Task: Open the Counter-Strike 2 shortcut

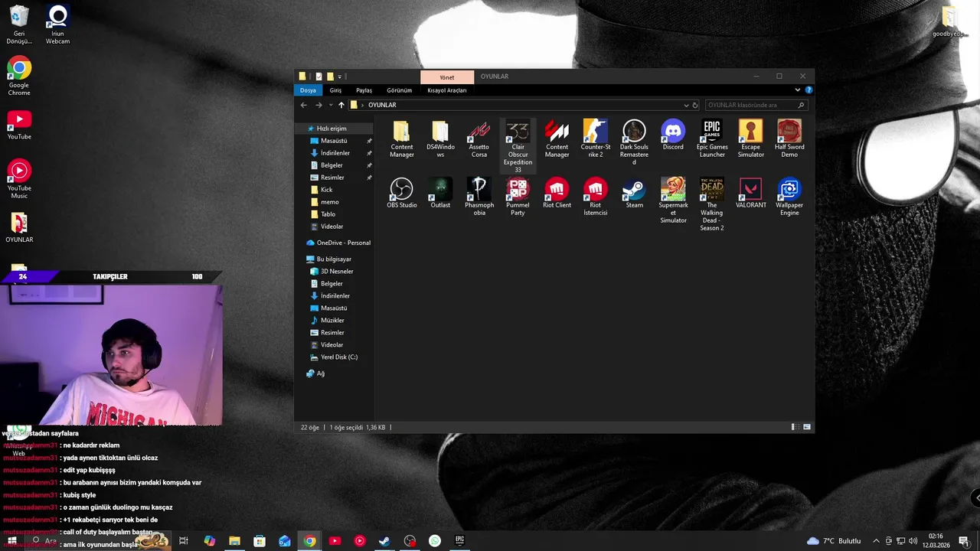Action: point(596,139)
